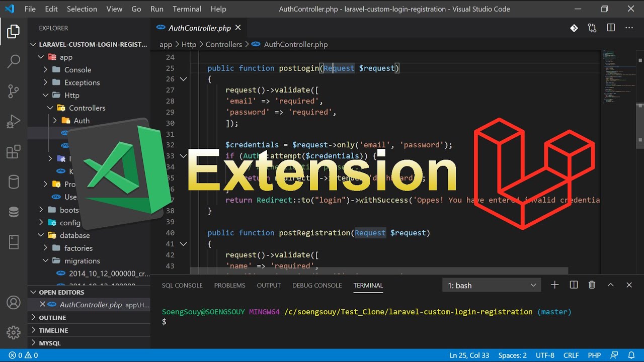Image resolution: width=644 pixels, height=362 pixels.
Task: Expand the TIMELINE section
Action: [89, 330]
